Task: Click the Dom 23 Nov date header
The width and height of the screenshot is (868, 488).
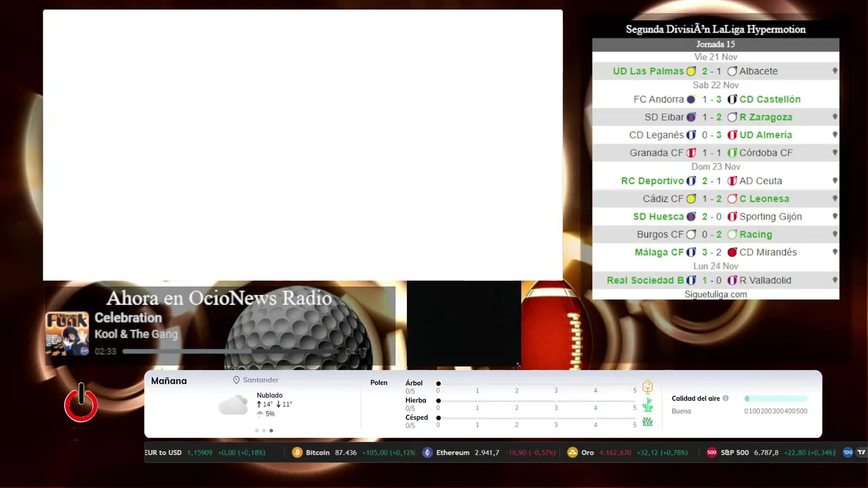Action: (x=715, y=167)
